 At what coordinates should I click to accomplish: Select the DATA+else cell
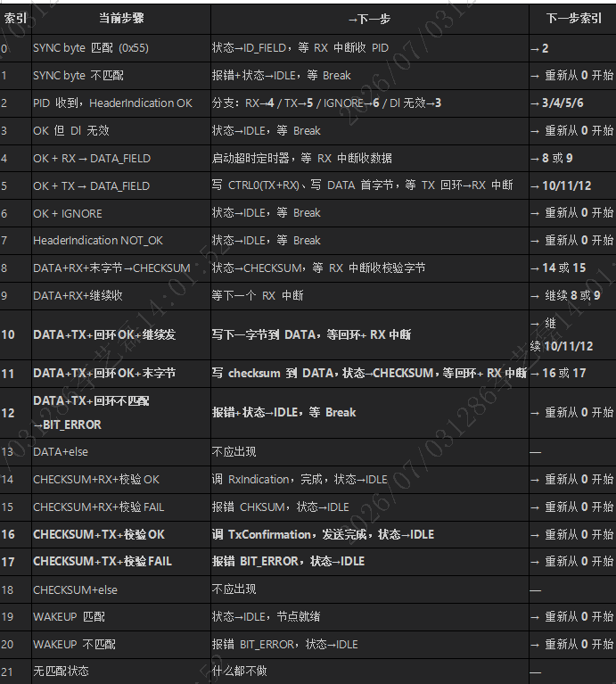[121, 452]
